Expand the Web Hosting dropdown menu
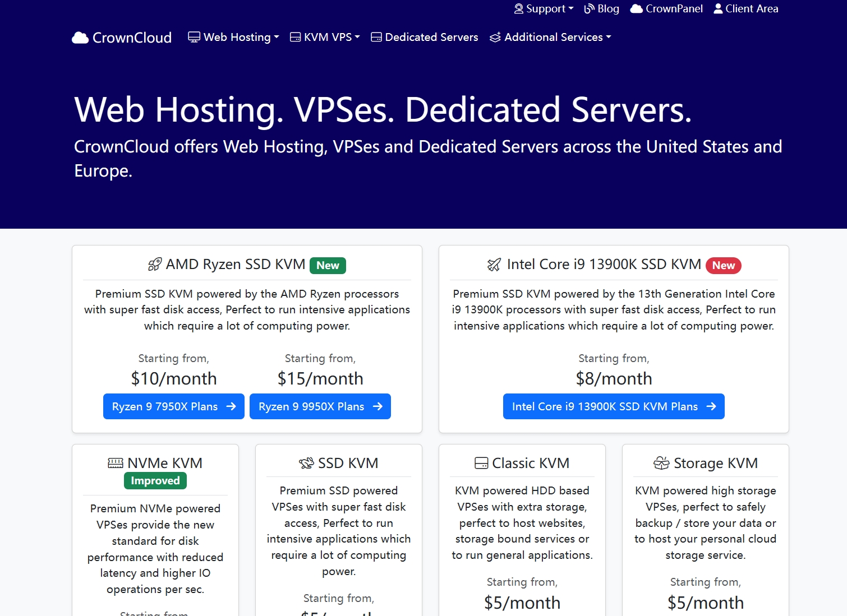 pos(234,37)
